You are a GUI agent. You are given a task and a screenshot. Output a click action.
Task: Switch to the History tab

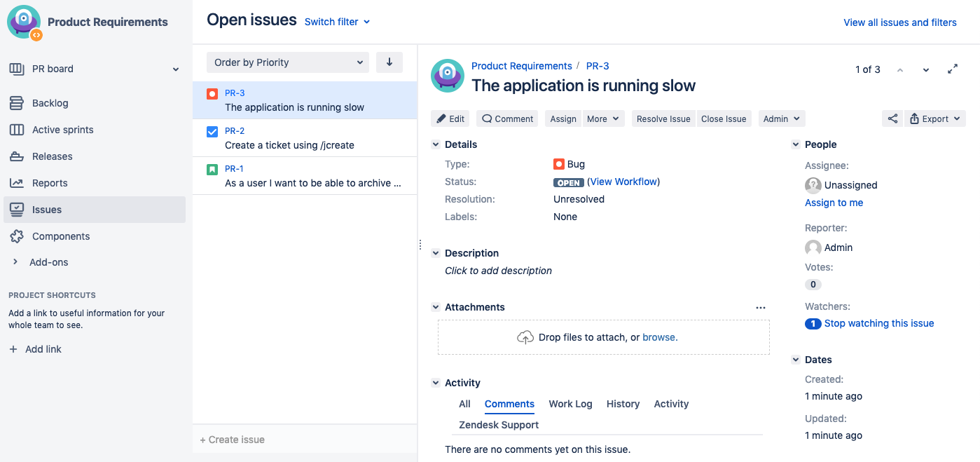[x=623, y=404]
